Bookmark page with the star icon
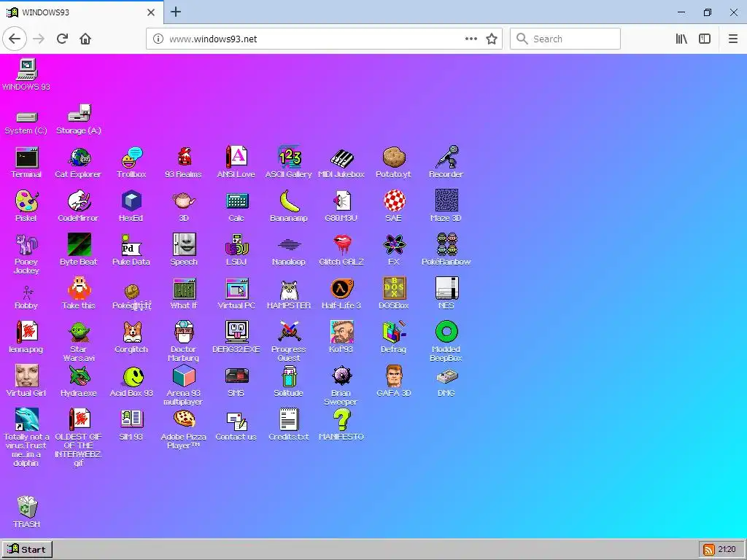Image resolution: width=747 pixels, height=560 pixels. [x=492, y=39]
